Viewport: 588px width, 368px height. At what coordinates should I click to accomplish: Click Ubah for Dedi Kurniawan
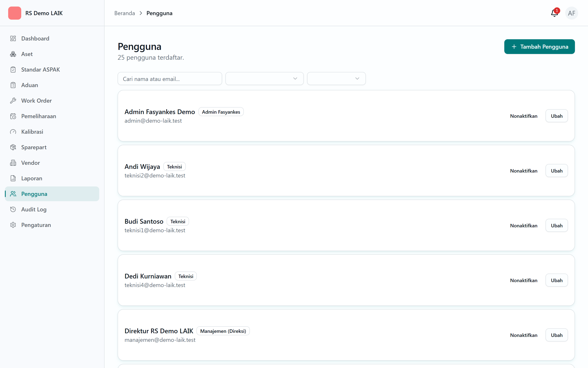coord(557,280)
